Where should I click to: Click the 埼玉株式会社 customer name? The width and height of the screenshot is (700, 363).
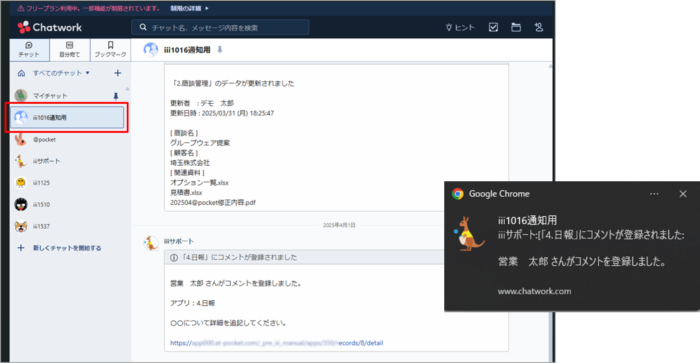click(x=190, y=163)
